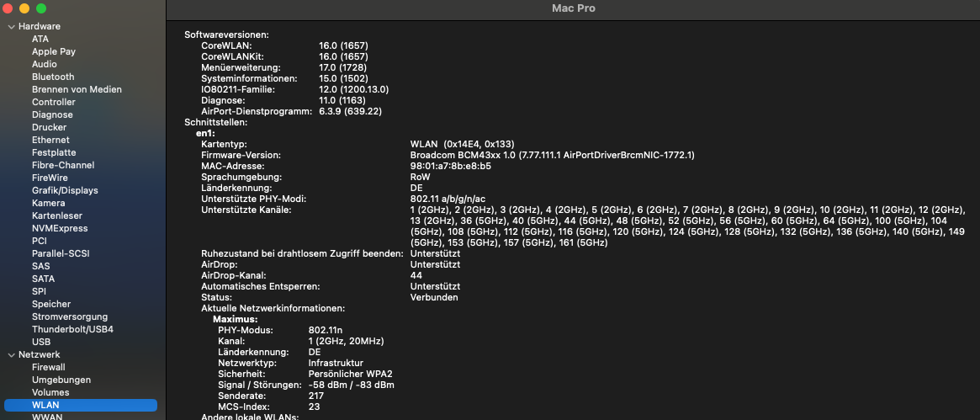
Task: Show Grafik/Displays information
Action: click(x=65, y=190)
